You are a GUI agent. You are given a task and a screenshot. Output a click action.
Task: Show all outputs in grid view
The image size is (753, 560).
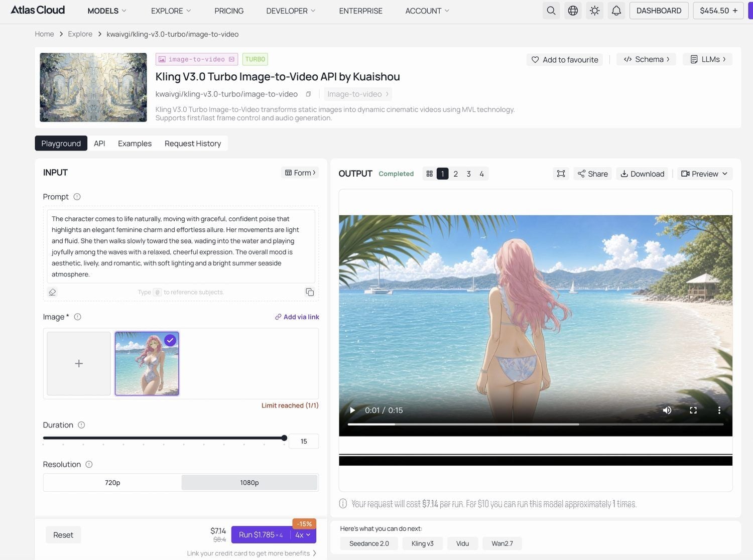click(429, 174)
